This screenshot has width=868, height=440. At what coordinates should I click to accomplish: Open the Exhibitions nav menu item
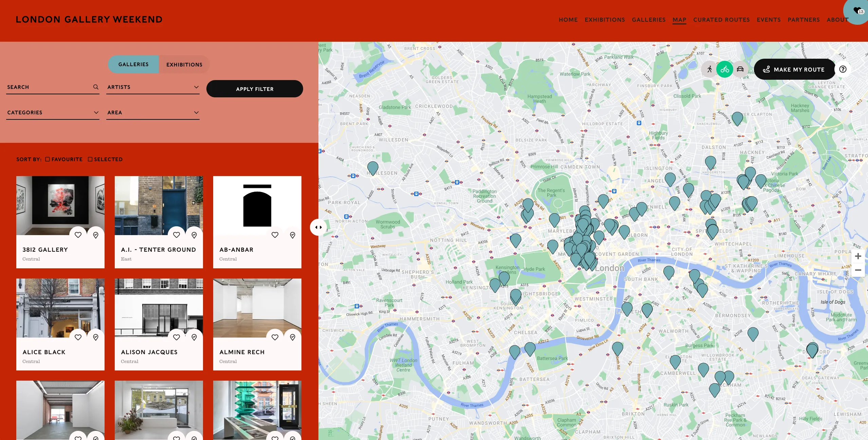(605, 20)
